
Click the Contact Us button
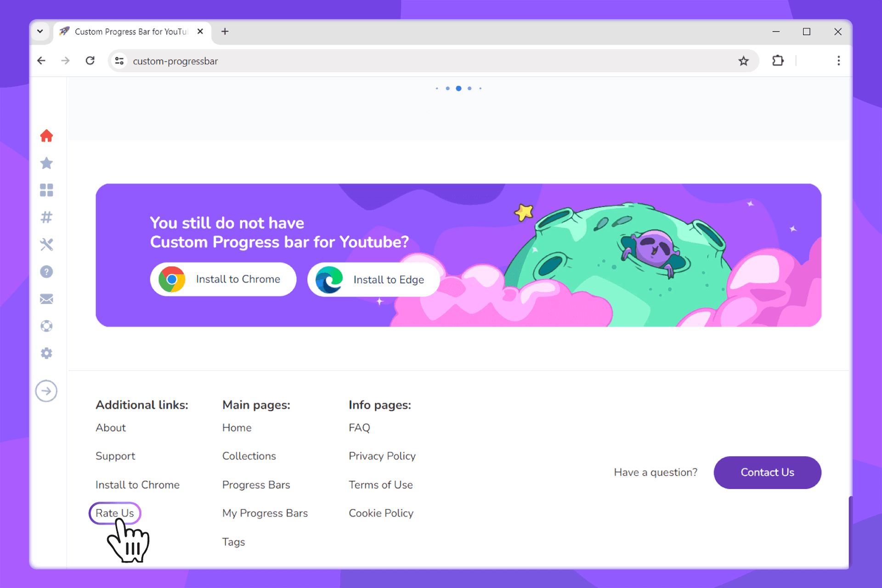coord(767,472)
